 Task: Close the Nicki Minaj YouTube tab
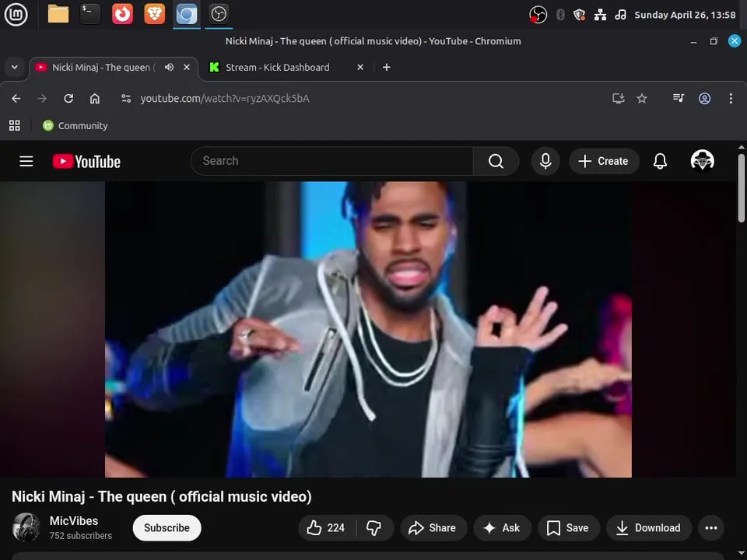click(x=187, y=67)
